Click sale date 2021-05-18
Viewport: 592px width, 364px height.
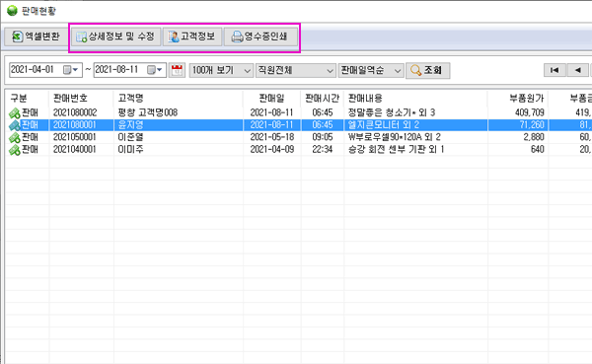[272, 137]
